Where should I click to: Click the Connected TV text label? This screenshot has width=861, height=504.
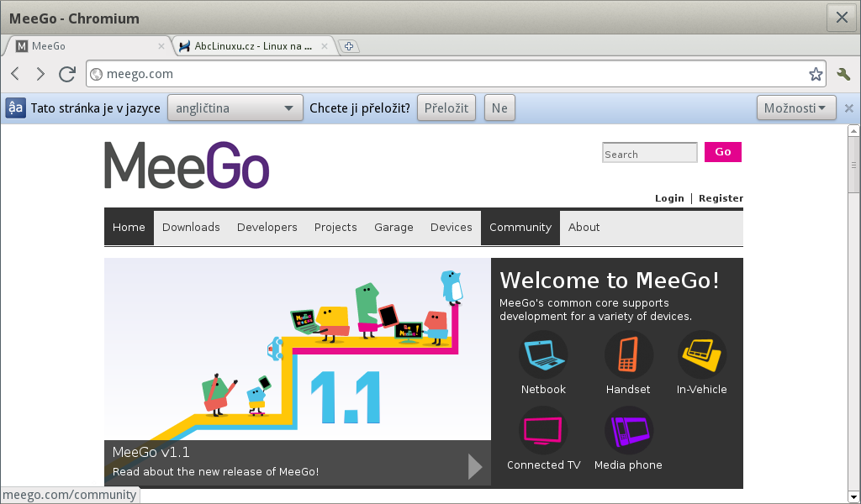[544, 465]
